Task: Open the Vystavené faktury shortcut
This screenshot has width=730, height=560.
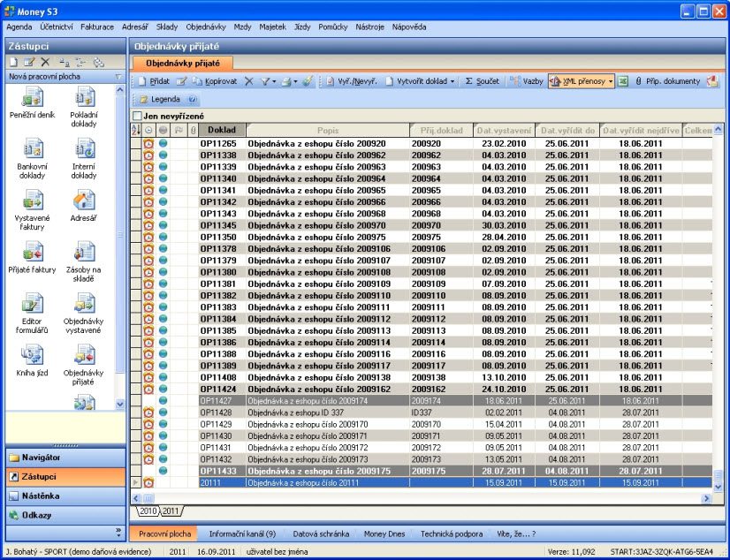Action: pyautogui.click(x=32, y=201)
